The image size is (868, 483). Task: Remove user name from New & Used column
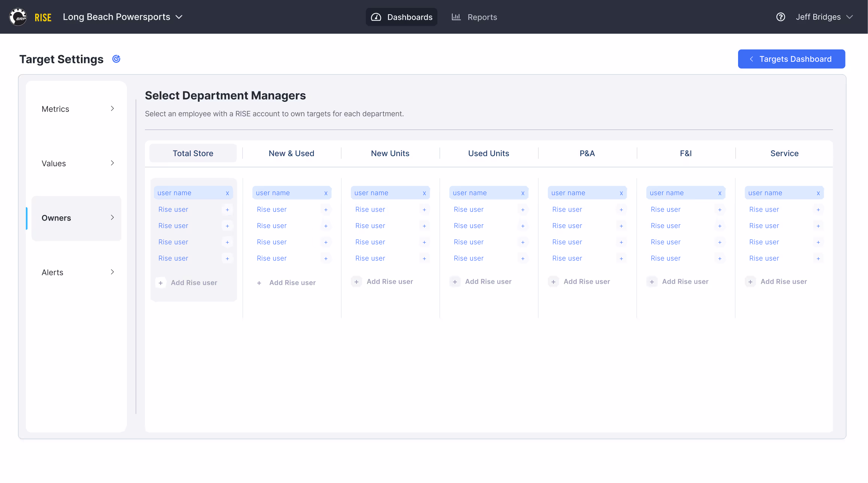pyautogui.click(x=326, y=193)
